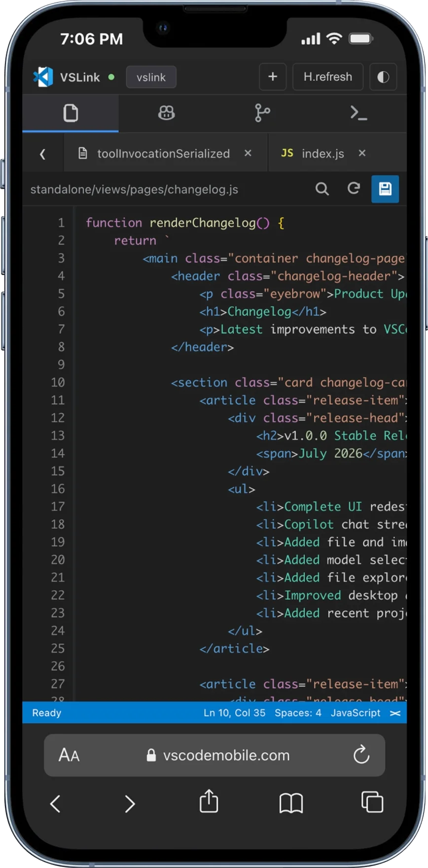Click the </article> closing tag line
Screen dimensions: 428x868
[234, 649]
